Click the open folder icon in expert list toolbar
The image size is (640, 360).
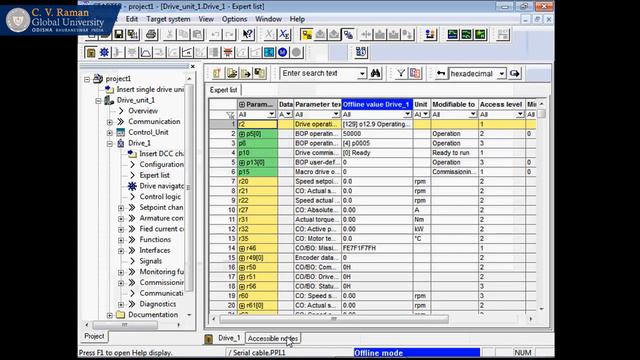[231, 73]
